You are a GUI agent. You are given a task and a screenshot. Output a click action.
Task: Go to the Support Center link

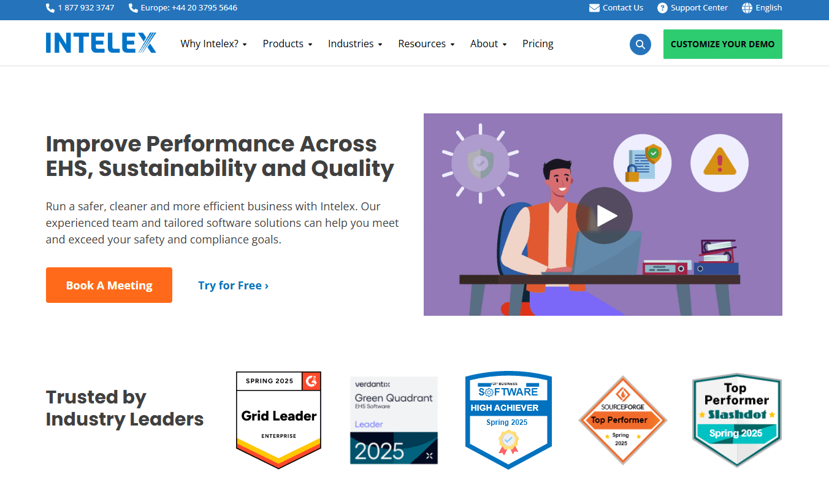pos(699,8)
